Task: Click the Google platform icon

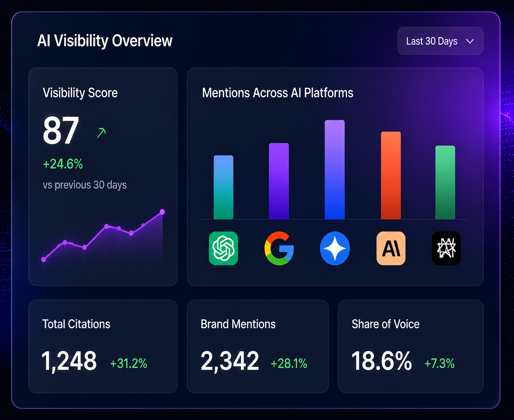Action: coord(279,248)
